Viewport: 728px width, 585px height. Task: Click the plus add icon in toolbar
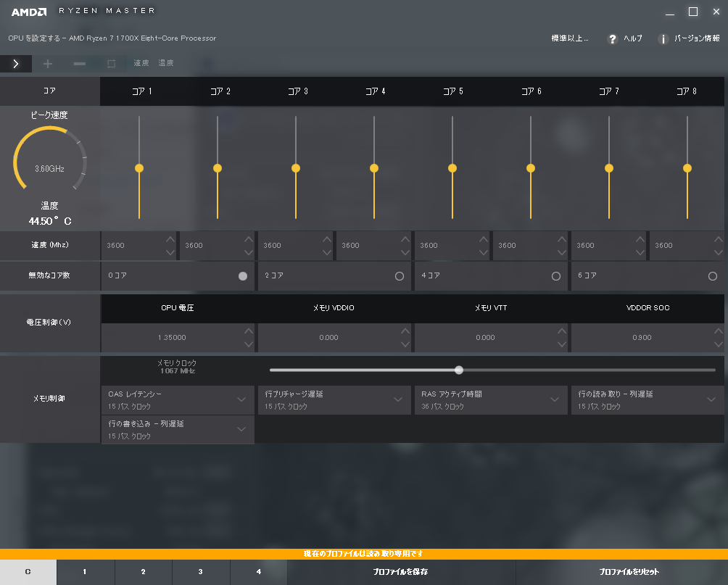coord(47,64)
